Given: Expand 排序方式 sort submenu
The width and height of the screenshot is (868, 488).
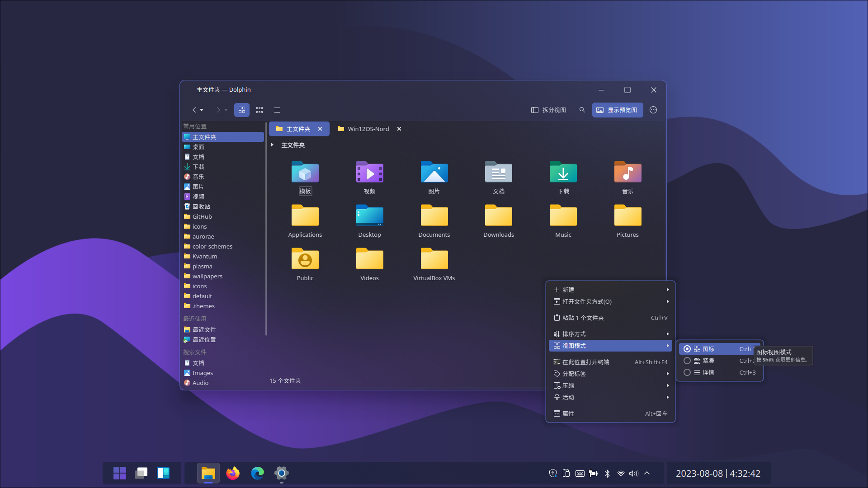Looking at the screenshot, I should coord(610,334).
